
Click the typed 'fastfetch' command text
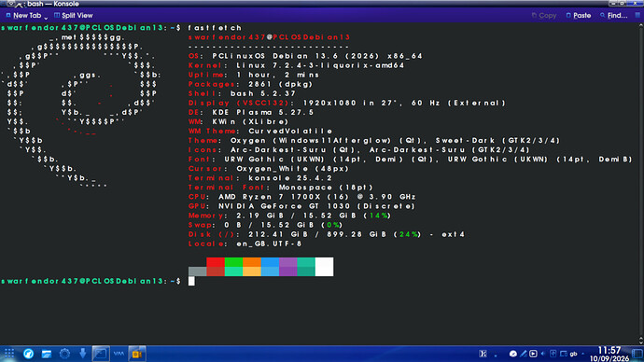tap(215, 28)
